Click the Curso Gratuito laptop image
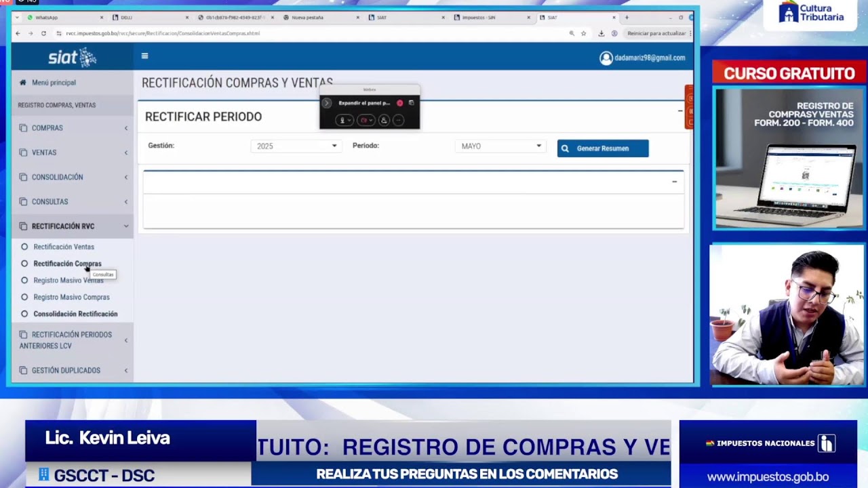Screen dimensions: 868x488 click(x=789, y=159)
